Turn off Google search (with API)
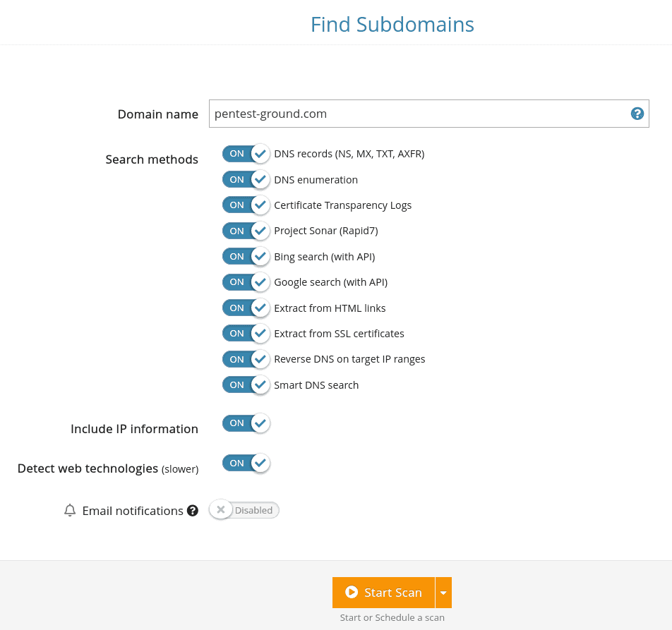This screenshot has width=672, height=630. click(x=246, y=281)
